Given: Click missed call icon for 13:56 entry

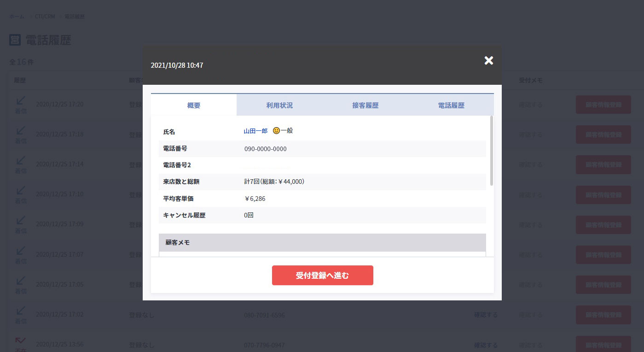Looking at the screenshot, I should coord(20,340).
